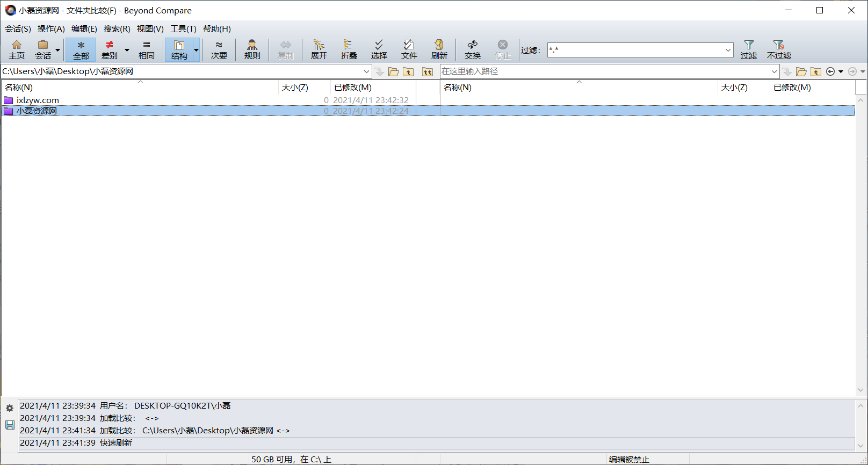Click the 编辑被禁止 status bar text
This screenshot has height=465, width=868.
point(629,460)
